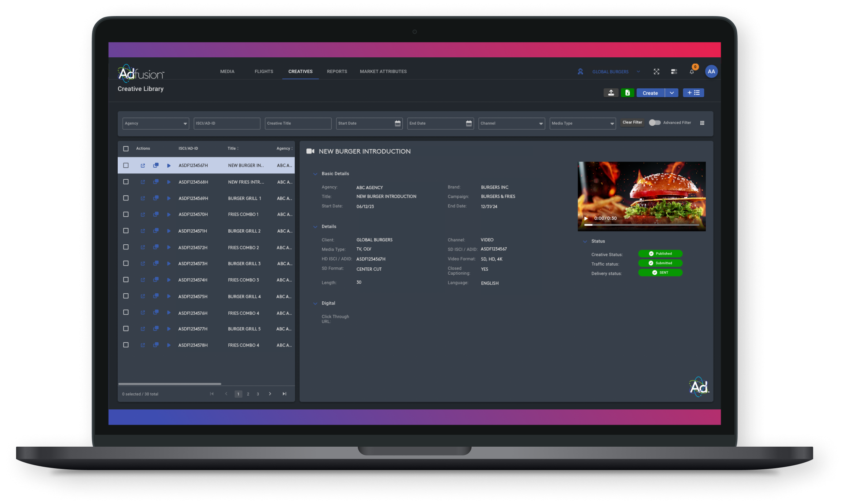Switch to the REPORTS tab
The image size is (844, 504).
point(337,71)
